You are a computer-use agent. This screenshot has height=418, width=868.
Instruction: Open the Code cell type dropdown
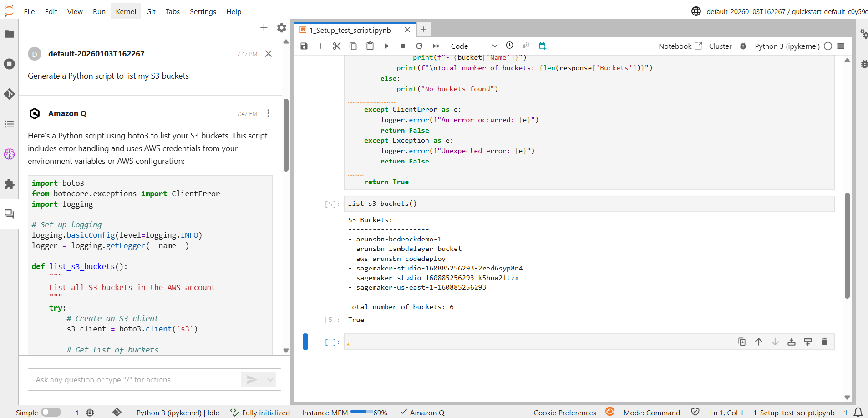[x=473, y=46]
